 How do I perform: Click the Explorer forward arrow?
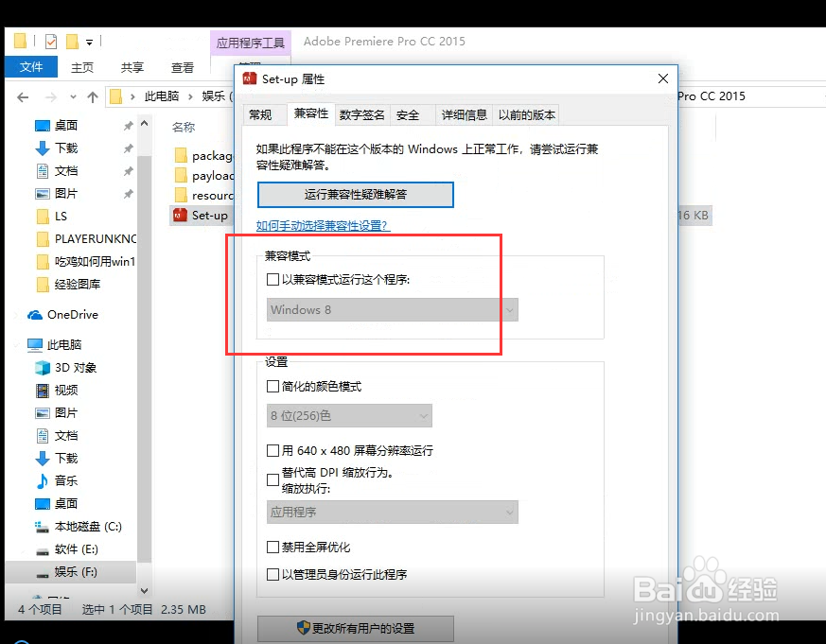click(x=50, y=96)
